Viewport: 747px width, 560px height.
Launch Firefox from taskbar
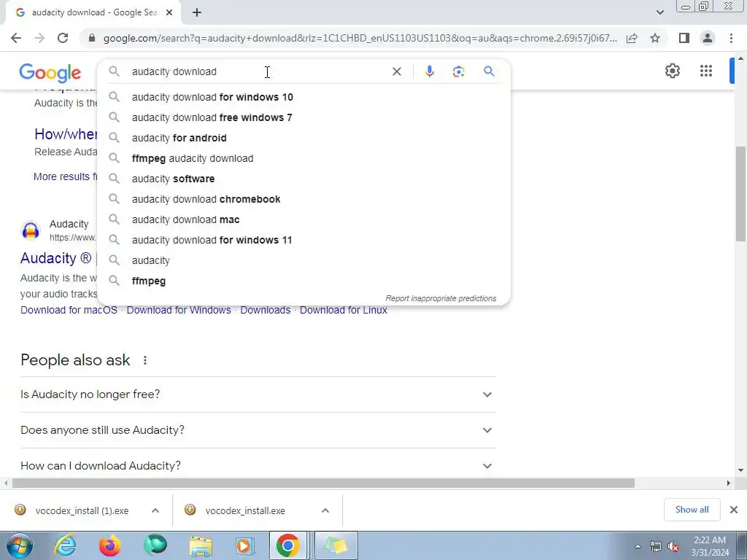(x=110, y=545)
